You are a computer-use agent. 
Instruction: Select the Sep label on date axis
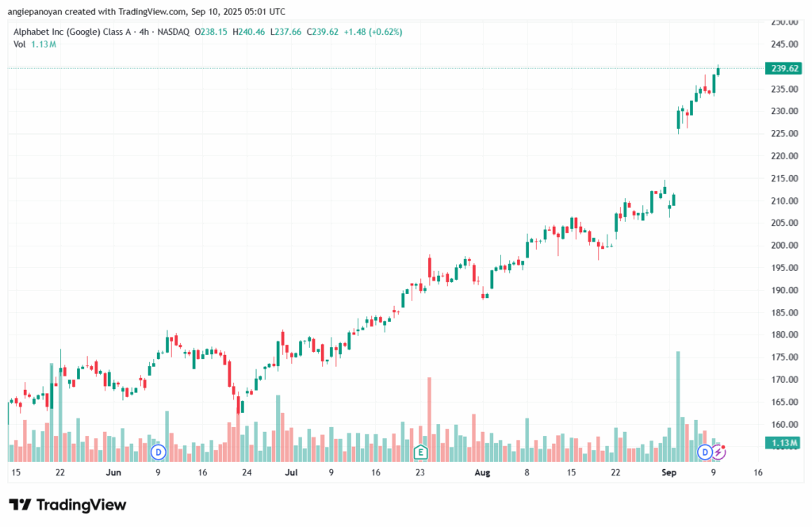coord(668,472)
